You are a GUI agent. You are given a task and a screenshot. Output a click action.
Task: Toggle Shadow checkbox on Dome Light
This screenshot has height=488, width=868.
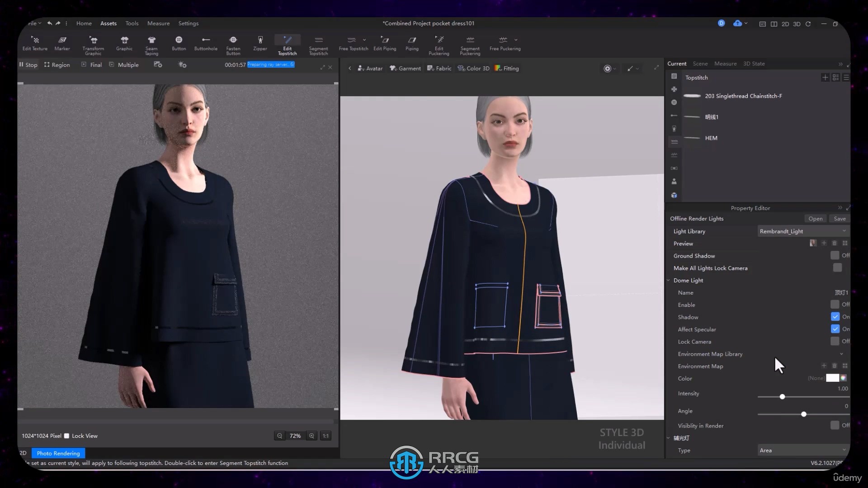click(x=835, y=316)
